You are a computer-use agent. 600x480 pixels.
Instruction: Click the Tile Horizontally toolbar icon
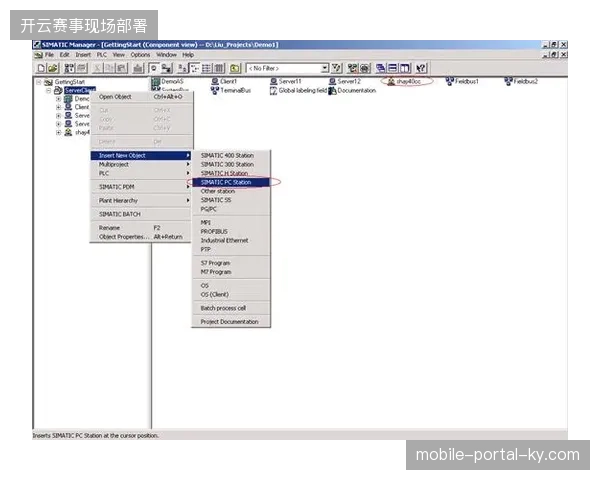tap(393, 69)
